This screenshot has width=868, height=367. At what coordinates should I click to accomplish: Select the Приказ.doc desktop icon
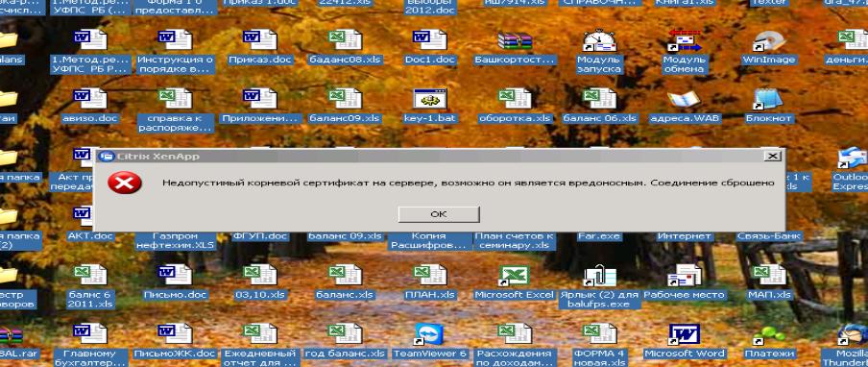coord(259,39)
